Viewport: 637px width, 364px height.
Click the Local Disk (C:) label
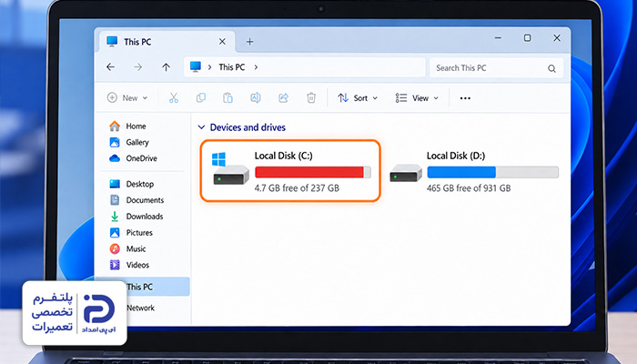pos(284,156)
